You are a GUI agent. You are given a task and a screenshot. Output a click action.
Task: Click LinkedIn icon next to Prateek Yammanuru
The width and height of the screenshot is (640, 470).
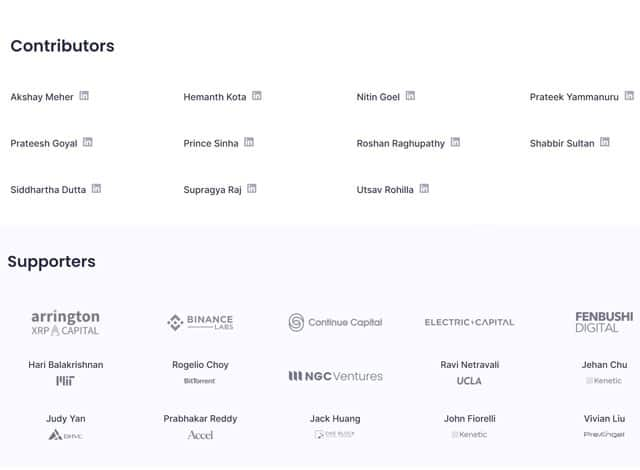tap(629, 95)
